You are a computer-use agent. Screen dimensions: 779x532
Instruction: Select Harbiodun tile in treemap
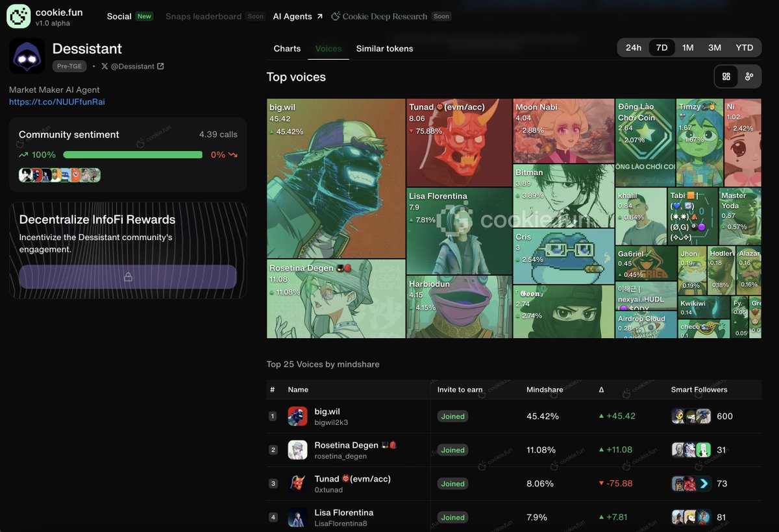460,307
